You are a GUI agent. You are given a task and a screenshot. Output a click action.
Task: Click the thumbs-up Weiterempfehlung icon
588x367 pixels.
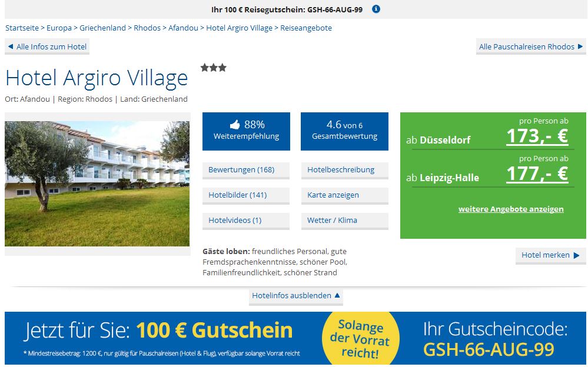[x=235, y=124]
